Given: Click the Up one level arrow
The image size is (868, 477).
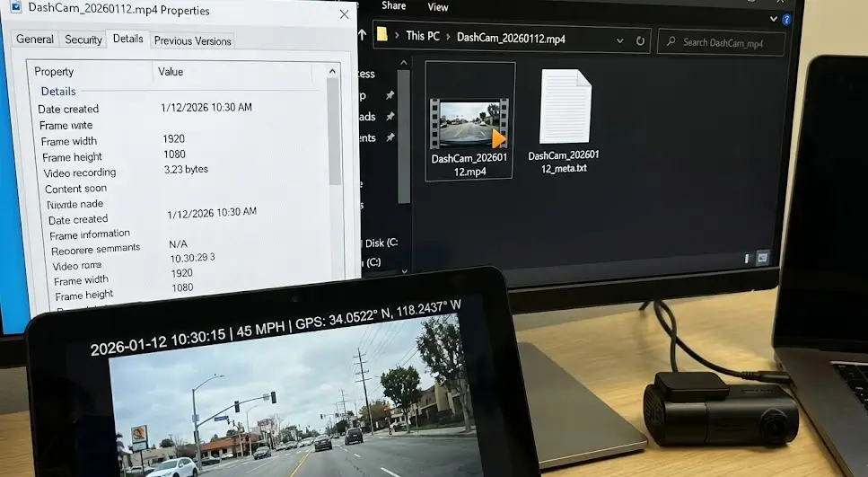Looking at the screenshot, I should pos(361,38).
